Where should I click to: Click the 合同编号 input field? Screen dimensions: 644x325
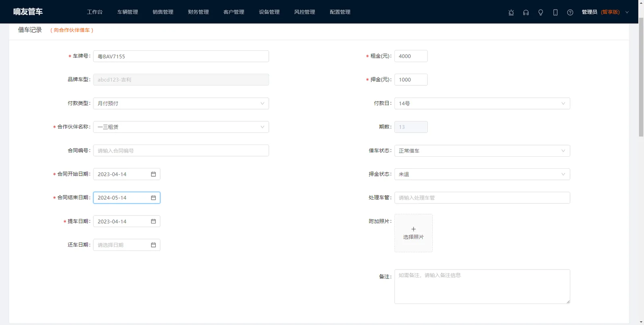coord(181,151)
